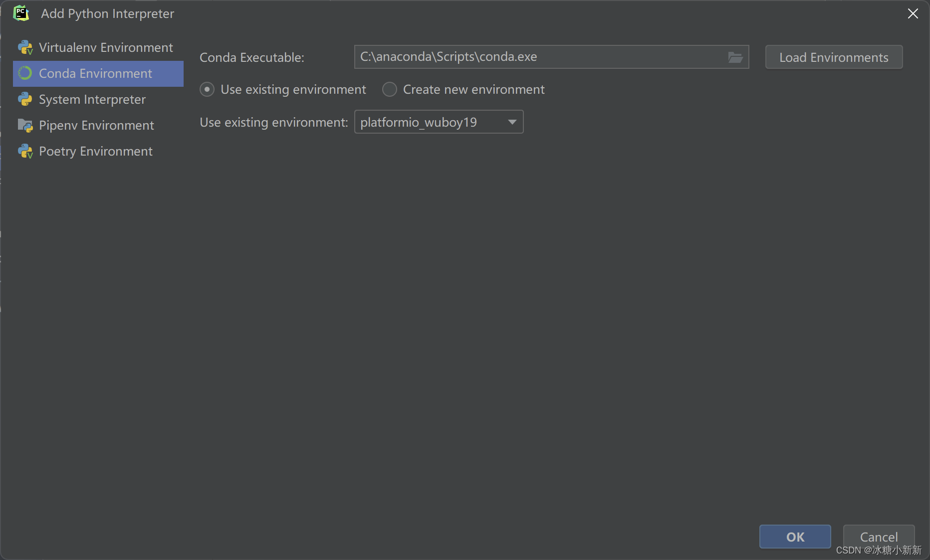Image resolution: width=930 pixels, height=560 pixels.
Task: Click the System Interpreter python icon
Action: [x=25, y=99]
